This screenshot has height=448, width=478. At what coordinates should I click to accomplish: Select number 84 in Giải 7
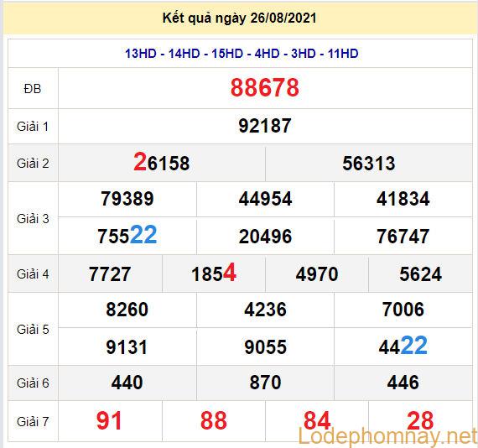point(317,420)
